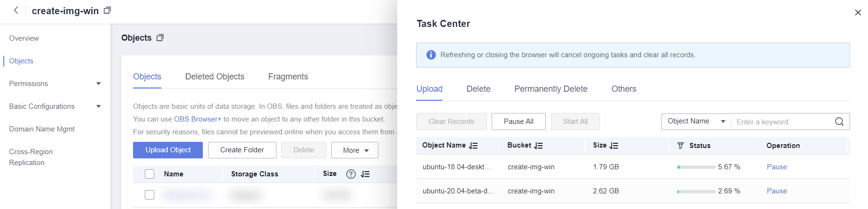Tick the select-all checkbox in Name header

tap(150, 174)
